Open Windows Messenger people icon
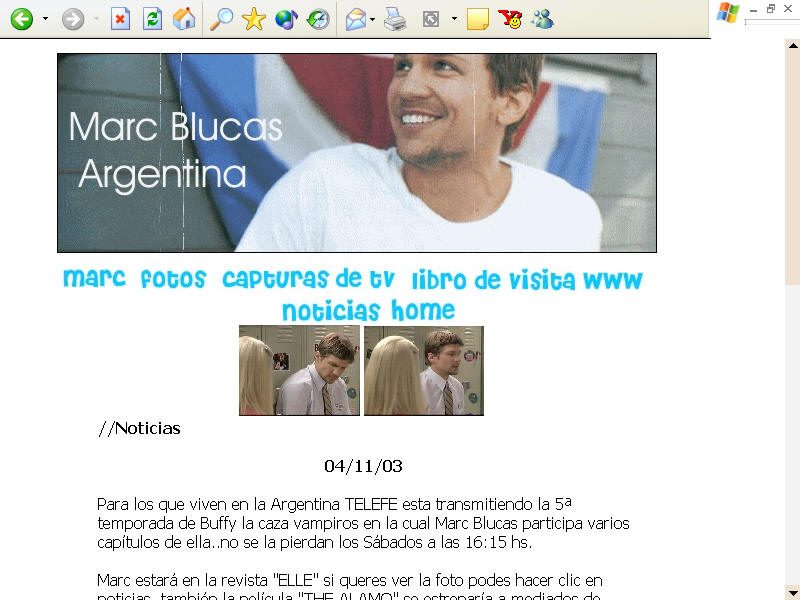Screen dimensions: 800x600 (542, 19)
